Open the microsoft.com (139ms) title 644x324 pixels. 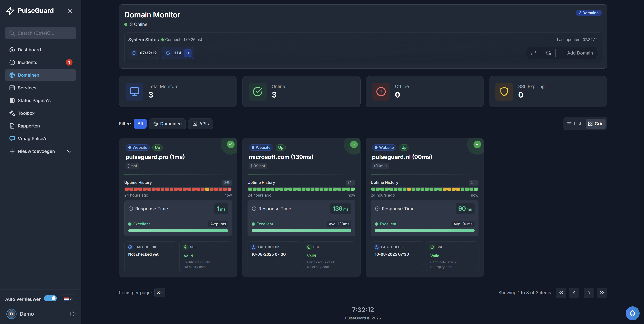coord(281,157)
